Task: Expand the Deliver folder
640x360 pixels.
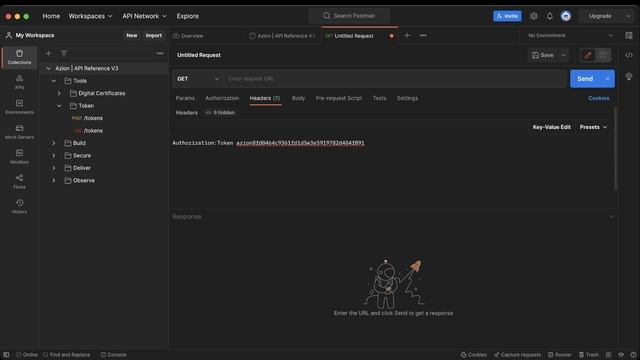Action: pos(53,168)
